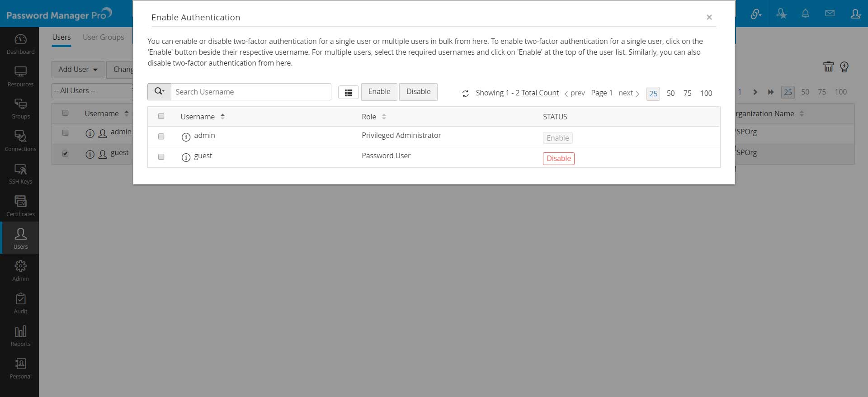Open the Dashboard sidebar icon
This screenshot has height=397, width=868.
coord(20,44)
